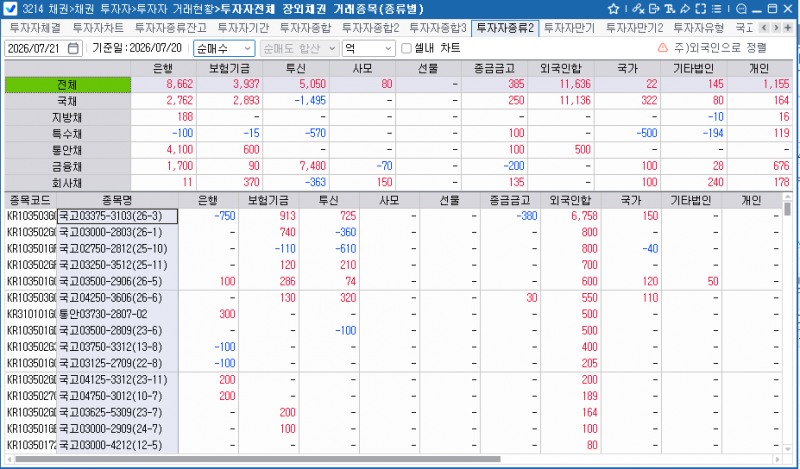Click 종목코드 column header in lower table
This screenshot has width=800, height=469.
(x=30, y=200)
